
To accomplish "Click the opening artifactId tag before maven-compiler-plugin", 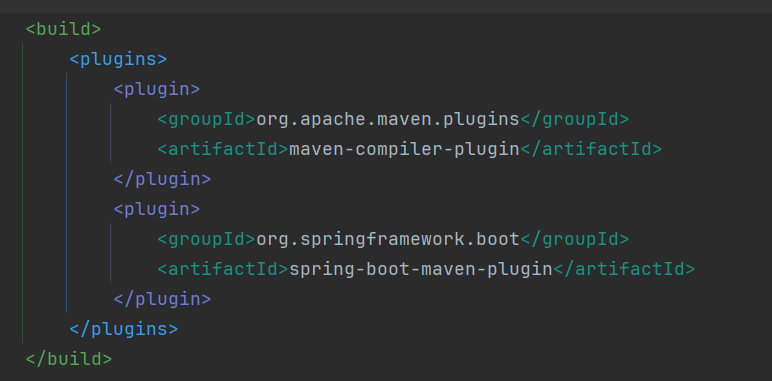I will [223, 149].
